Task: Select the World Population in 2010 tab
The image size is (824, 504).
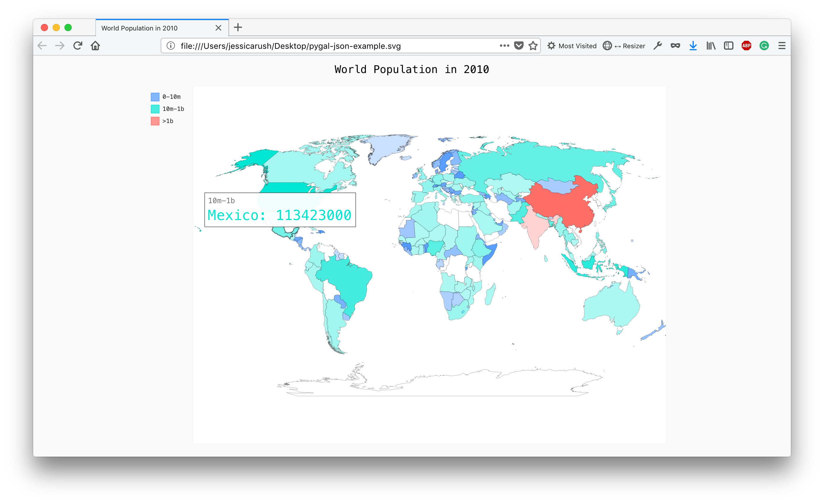Action: coord(139,28)
